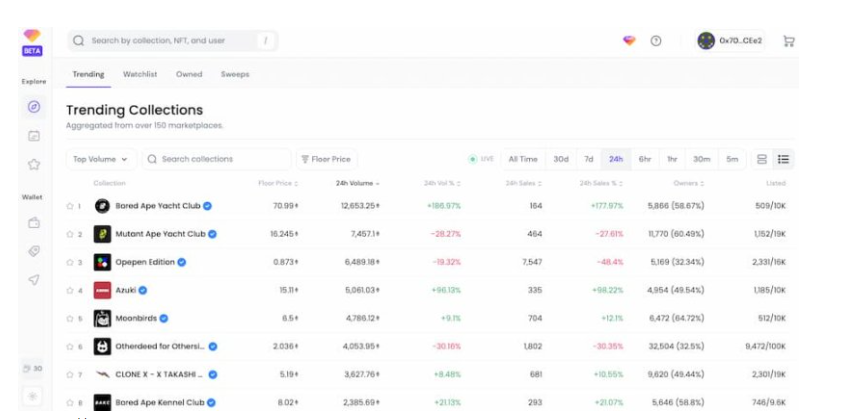
Task: Switch to the list layout view
Action: [x=783, y=159]
